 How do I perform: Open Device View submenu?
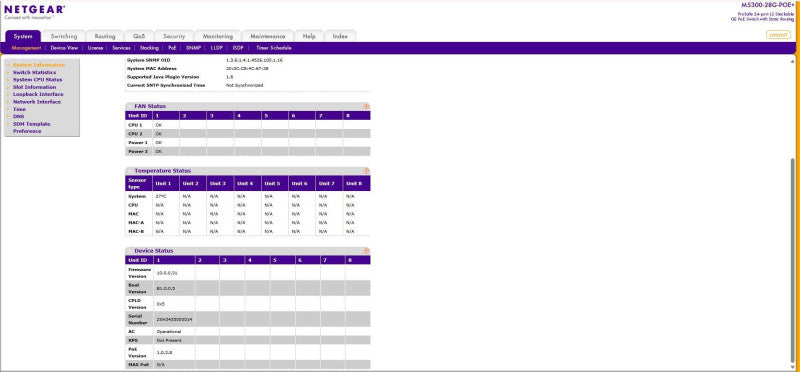tap(64, 48)
